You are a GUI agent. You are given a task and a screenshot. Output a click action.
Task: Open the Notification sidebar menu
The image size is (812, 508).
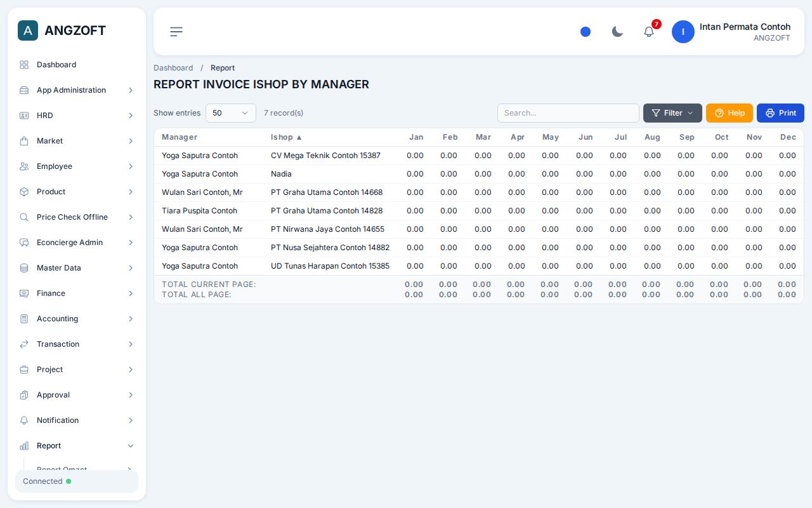click(77, 420)
